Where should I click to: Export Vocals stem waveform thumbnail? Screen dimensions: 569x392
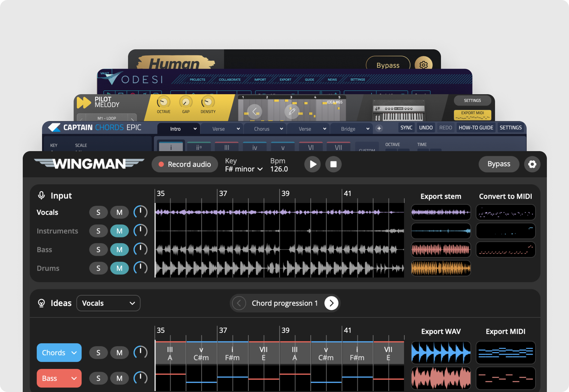coord(441,212)
